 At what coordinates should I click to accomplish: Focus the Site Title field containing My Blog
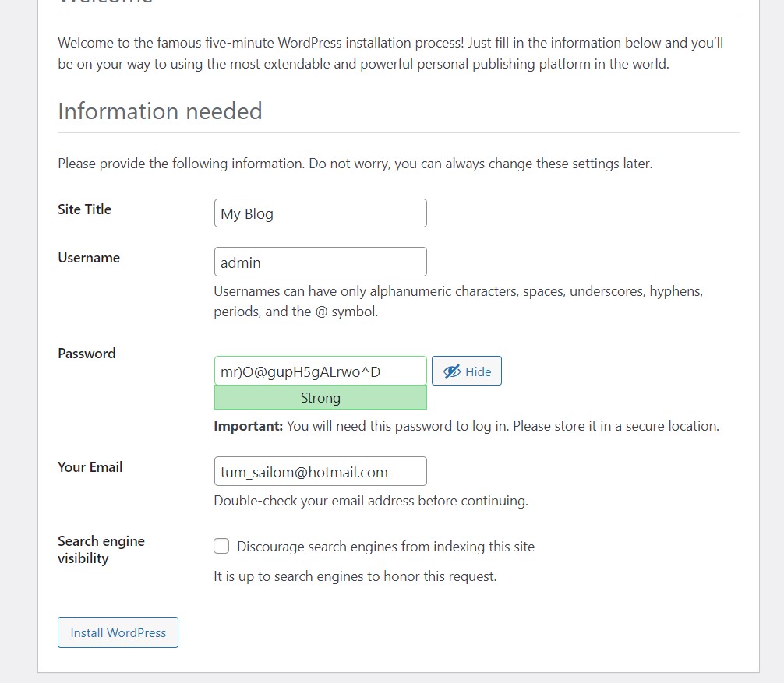click(320, 213)
